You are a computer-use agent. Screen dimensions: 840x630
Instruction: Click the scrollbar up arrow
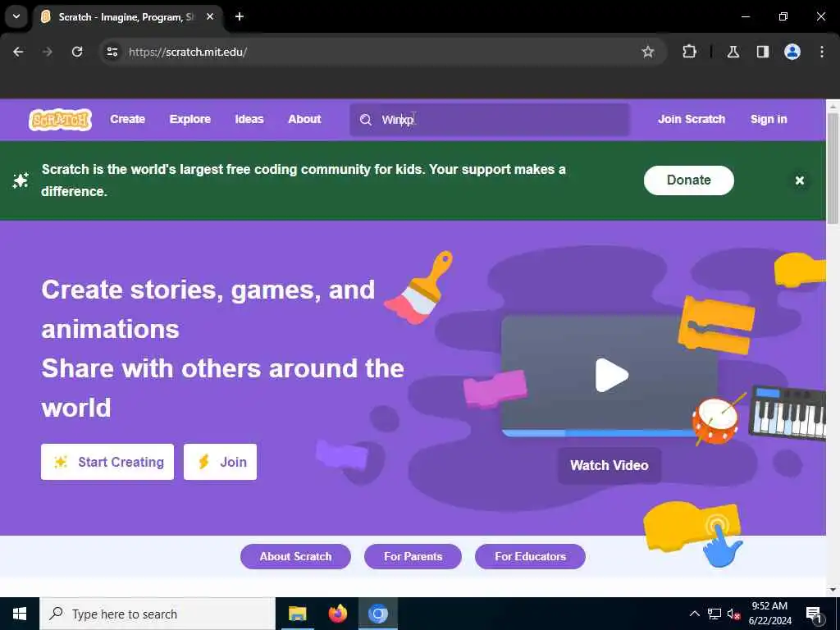click(833, 106)
